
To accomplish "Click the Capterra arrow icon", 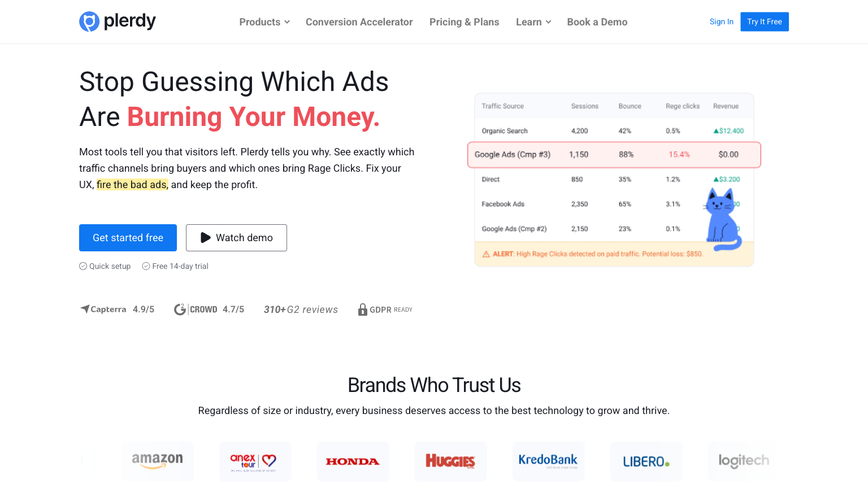I will (x=85, y=309).
